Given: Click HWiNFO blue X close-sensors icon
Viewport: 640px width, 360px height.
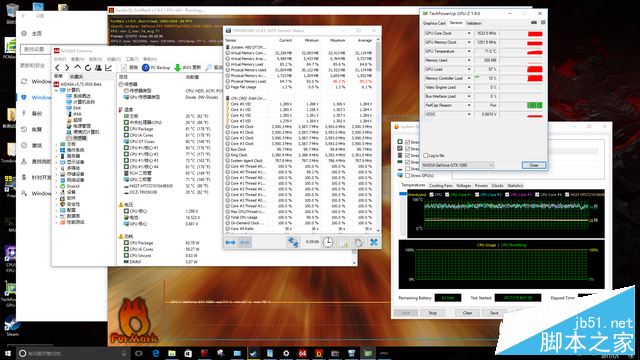Looking at the screenshot, I should coord(373,242).
